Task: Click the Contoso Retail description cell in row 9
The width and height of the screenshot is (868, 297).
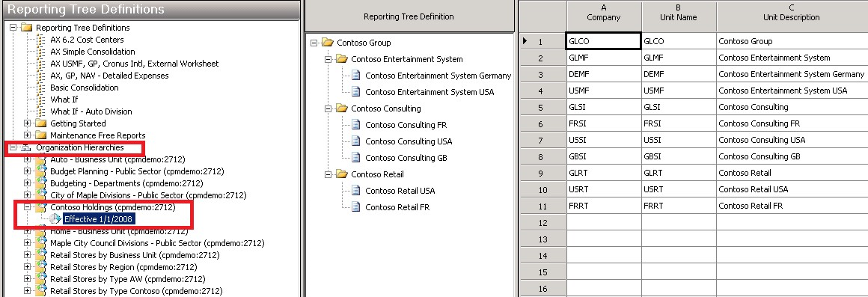Action: click(792, 173)
